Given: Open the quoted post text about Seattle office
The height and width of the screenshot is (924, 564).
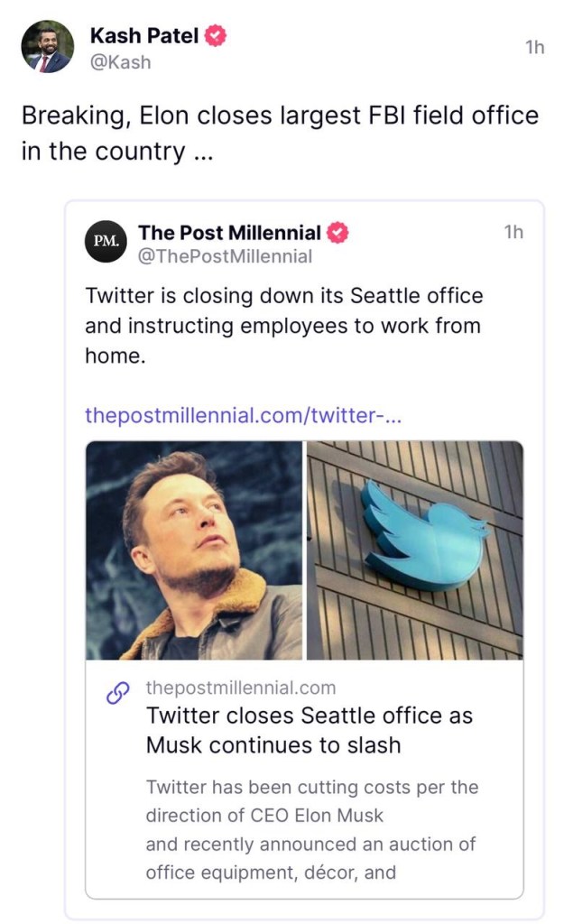Looking at the screenshot, I should (283, 325).
